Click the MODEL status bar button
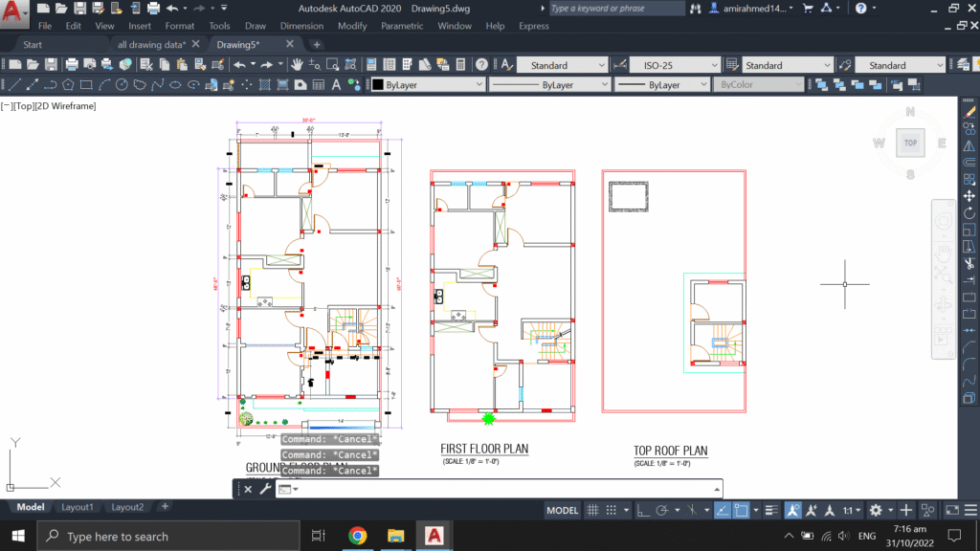Image resolution: width=980 pixels, height=551 pixels. [x=563, y=511]
